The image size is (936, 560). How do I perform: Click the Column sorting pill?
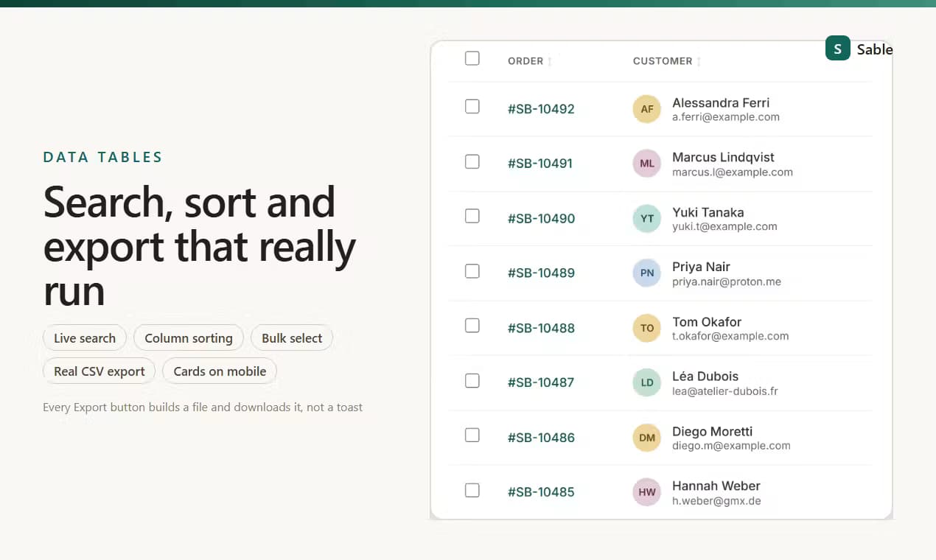pos(189,338)
